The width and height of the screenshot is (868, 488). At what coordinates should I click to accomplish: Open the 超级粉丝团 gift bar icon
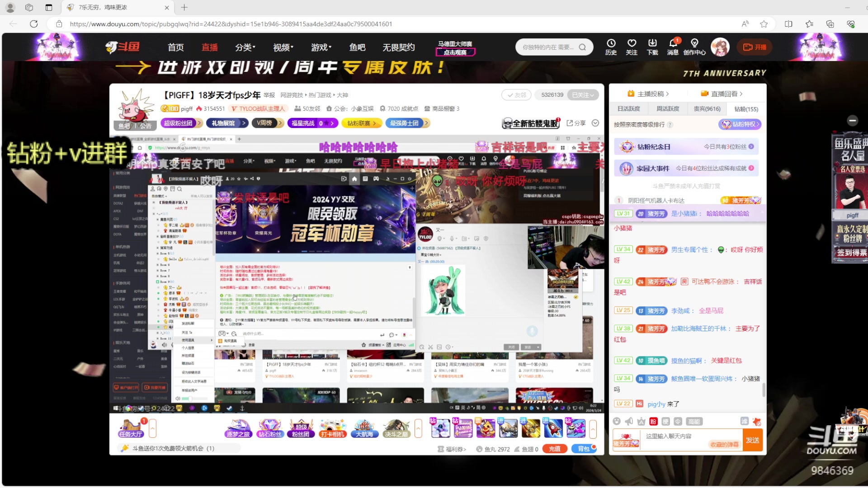click(x=301, y=428)
